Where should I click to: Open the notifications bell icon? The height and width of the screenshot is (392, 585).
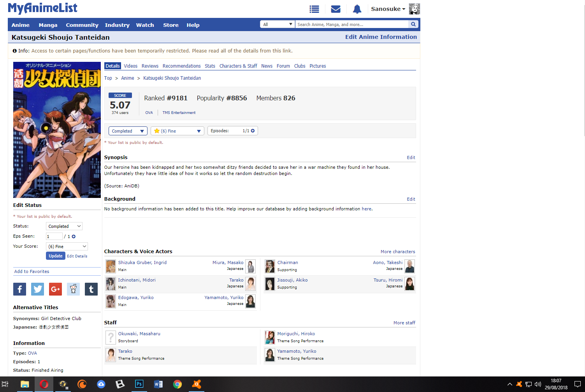(357, 9)
